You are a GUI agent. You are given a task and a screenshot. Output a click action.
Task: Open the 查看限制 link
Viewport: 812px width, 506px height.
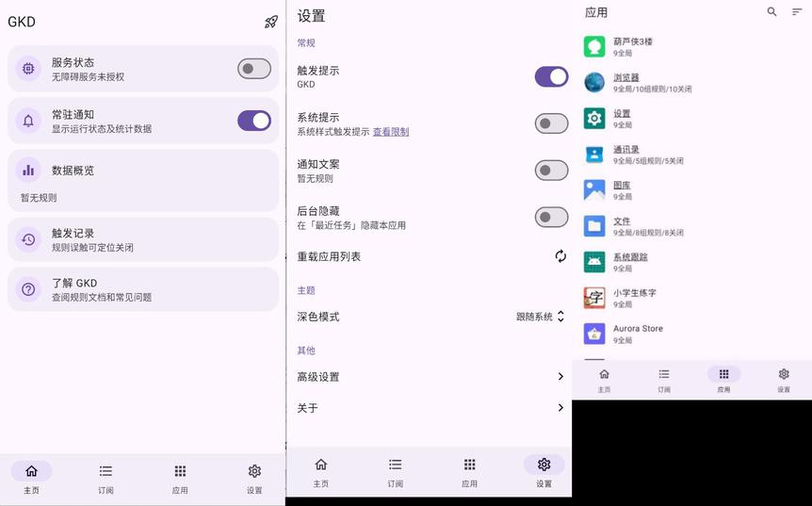pyautogui.click(x=391, y=132)
